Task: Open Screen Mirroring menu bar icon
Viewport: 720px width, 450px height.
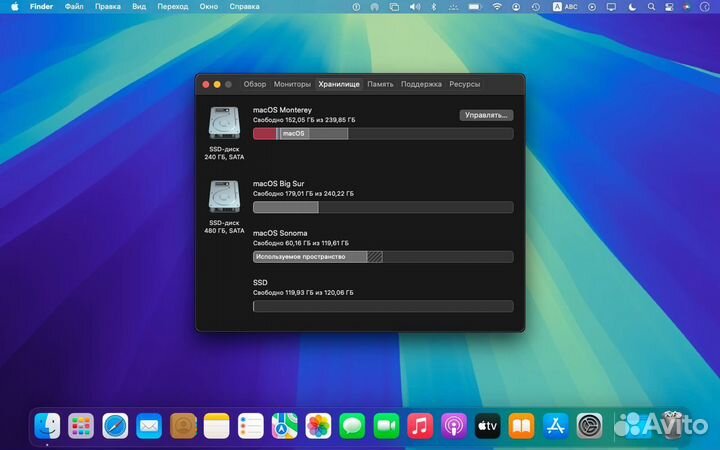Action: [x=611, y=7]
